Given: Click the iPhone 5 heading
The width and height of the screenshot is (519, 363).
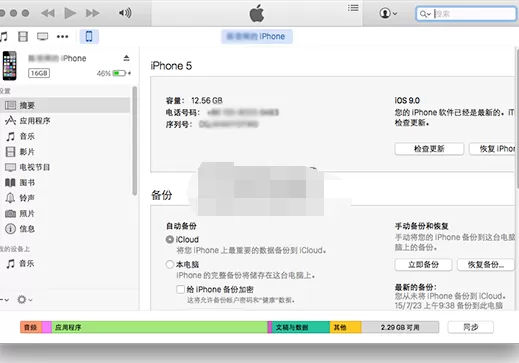Looking at the screenshot, I should [171, 66].
